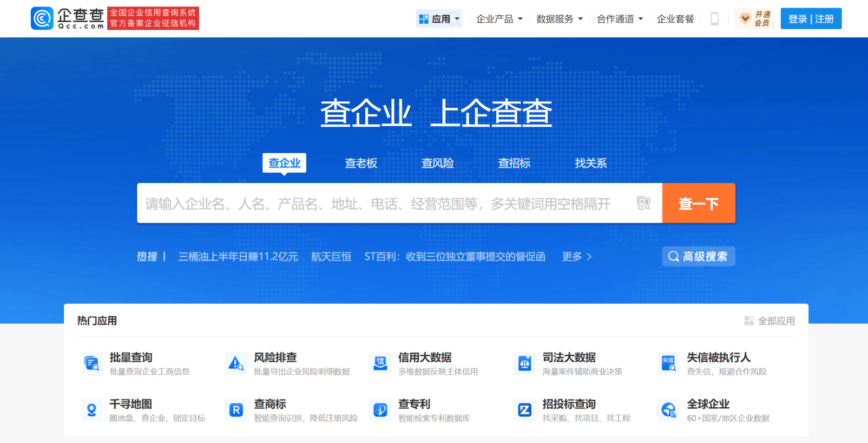Expand the 应用 dropdown menu
This screenshot has height=443, width=868.
pyautogui.click(x=439, y=19)
